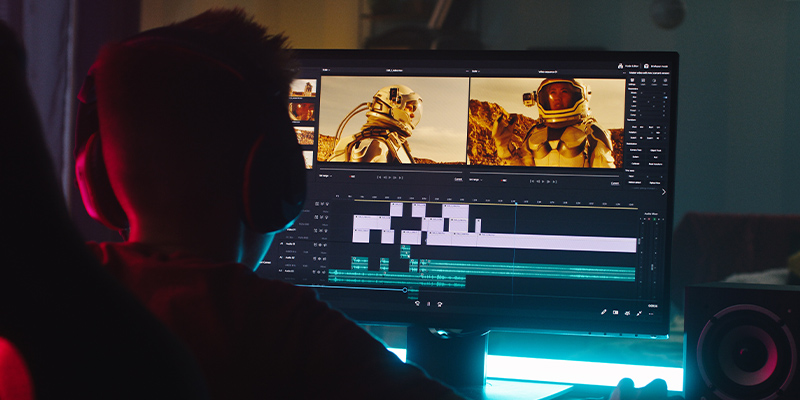The height and width of the screenshot is (400, 800).
Task: Click the second left-column button under the inspector's position and rotation fields
Action: click(x=636, y=157)
